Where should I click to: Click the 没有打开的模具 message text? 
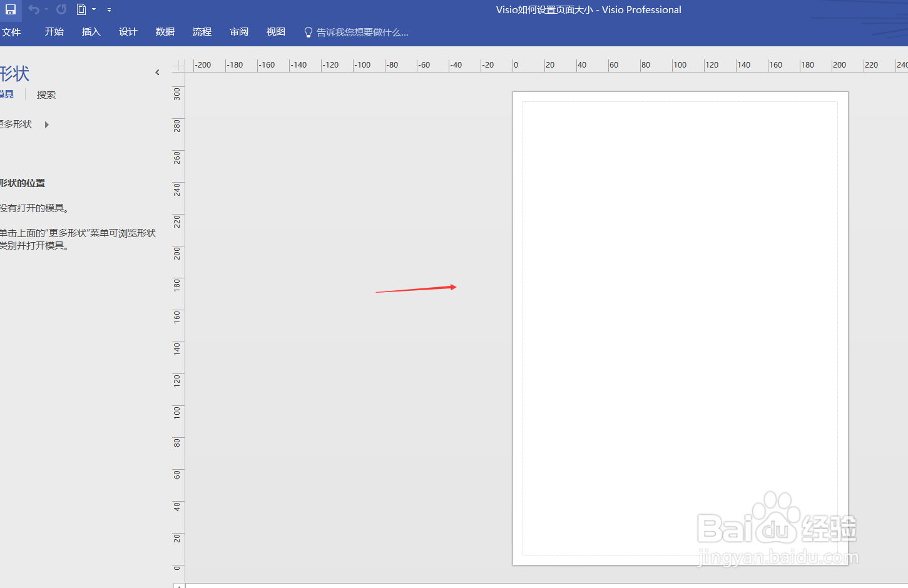[x=34, y=208]
